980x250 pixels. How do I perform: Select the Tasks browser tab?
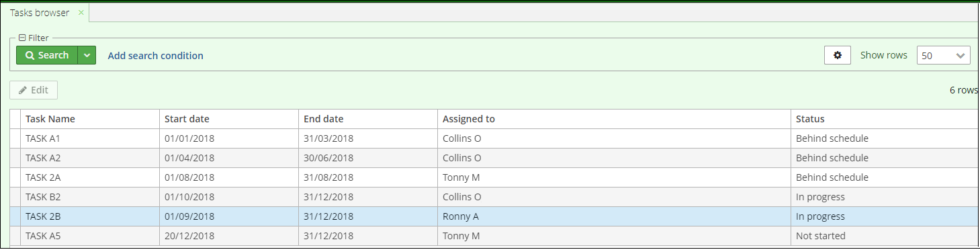pos(40,13)
